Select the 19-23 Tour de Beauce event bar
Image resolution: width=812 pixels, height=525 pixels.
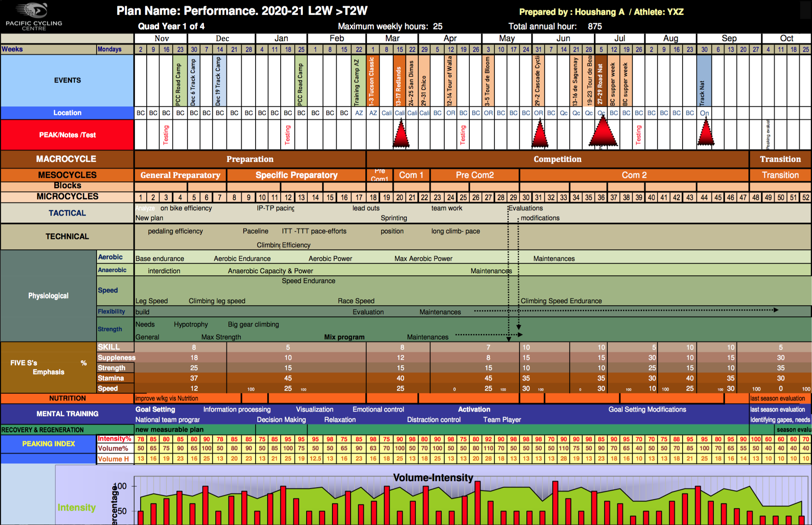[589, 80]
